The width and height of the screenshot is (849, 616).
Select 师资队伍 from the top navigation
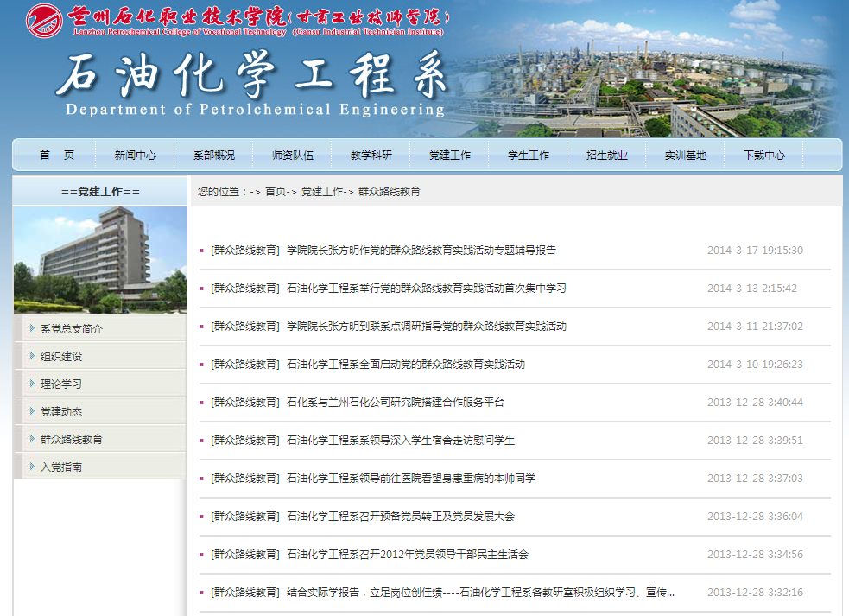(x=293, y=156)
